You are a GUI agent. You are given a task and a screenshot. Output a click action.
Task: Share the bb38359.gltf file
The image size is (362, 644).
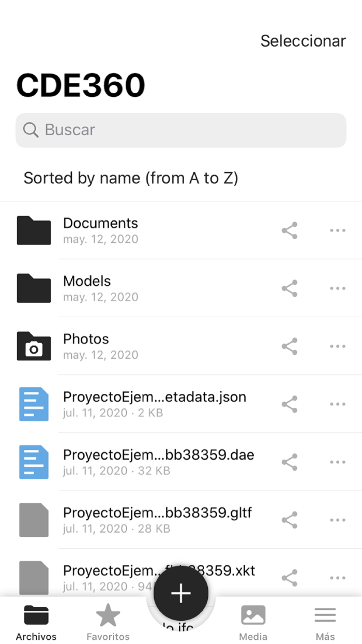[x=290, y=520]
